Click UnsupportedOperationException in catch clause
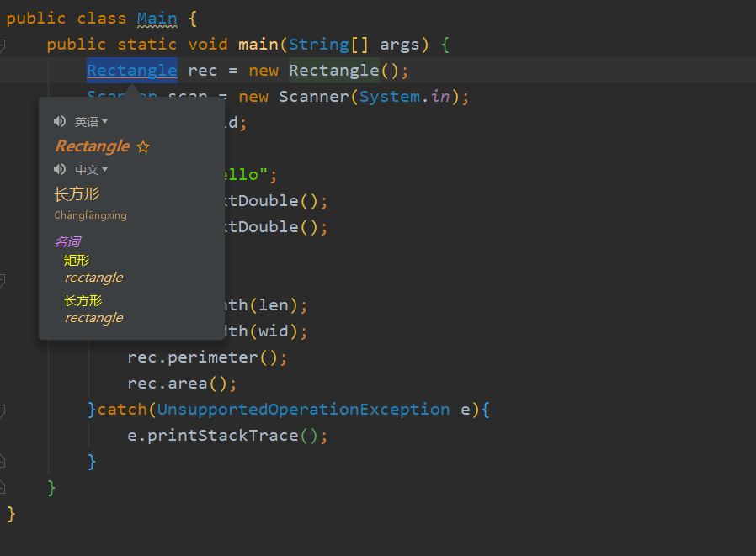Image resolution: width=756 pixels, height=556 pixels. [x=303, y=410]
